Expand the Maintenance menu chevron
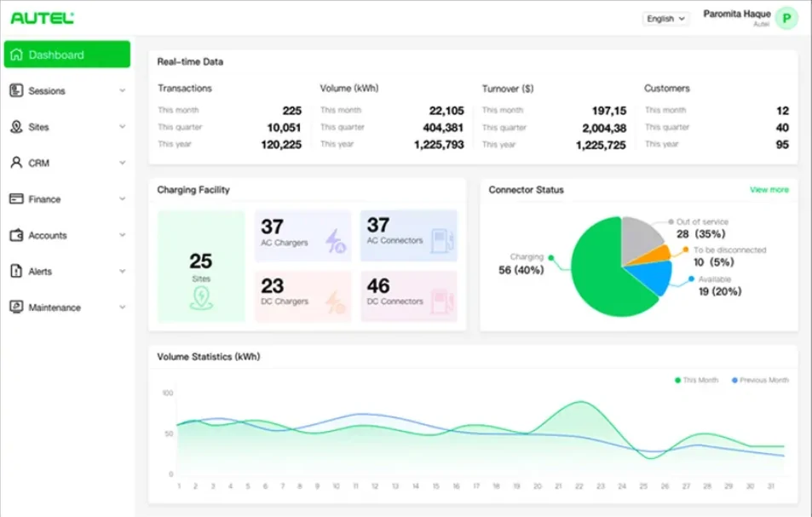 click(122, 307)
